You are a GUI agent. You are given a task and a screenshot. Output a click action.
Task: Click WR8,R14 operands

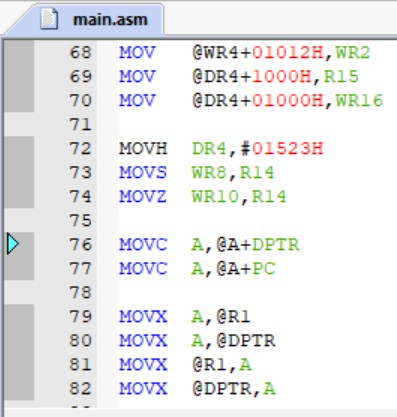coord(233,173)
